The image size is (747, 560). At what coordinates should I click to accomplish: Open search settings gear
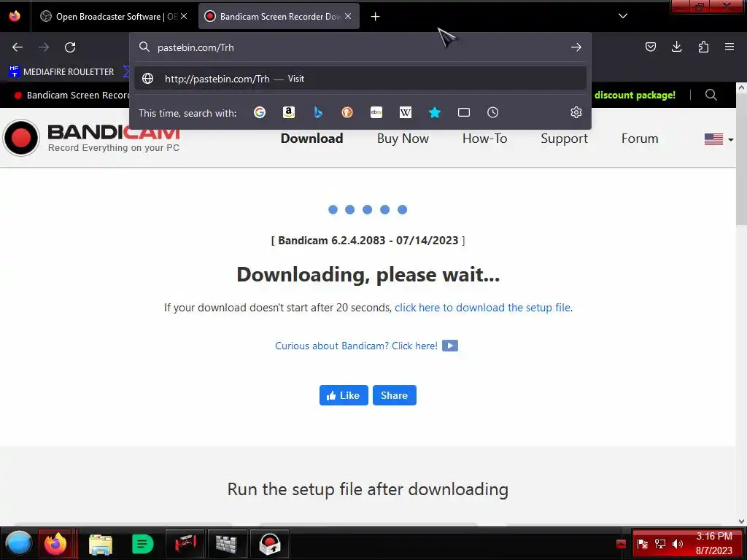[x=576, y=112]
